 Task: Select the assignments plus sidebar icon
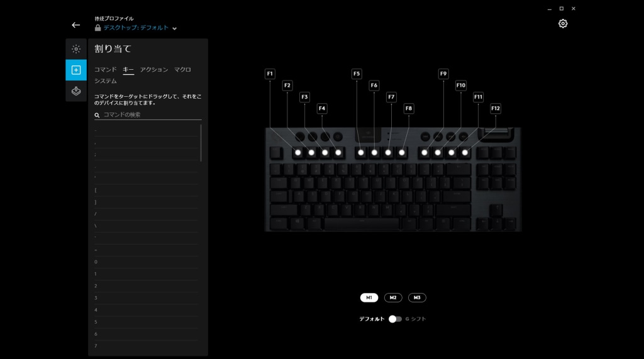pyautogui.click(x=76, y=70)
